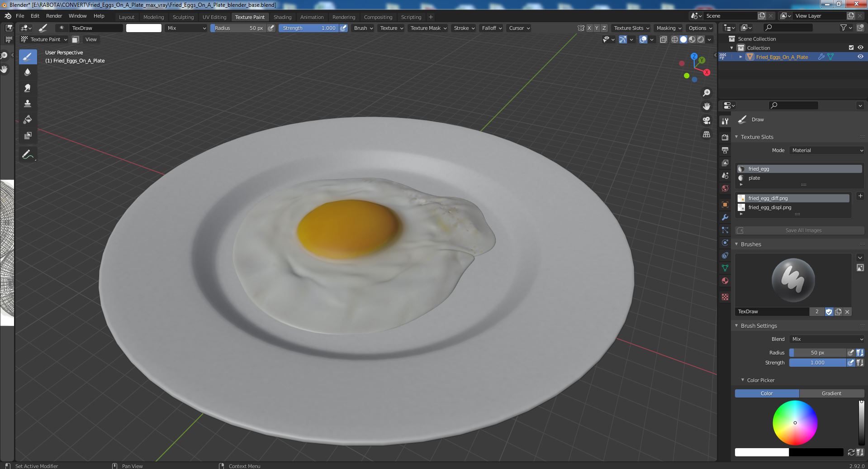This screenshot has width=868, height=469.
Task: Switch to the Shading workspace tab
Action: pos(282,17)
